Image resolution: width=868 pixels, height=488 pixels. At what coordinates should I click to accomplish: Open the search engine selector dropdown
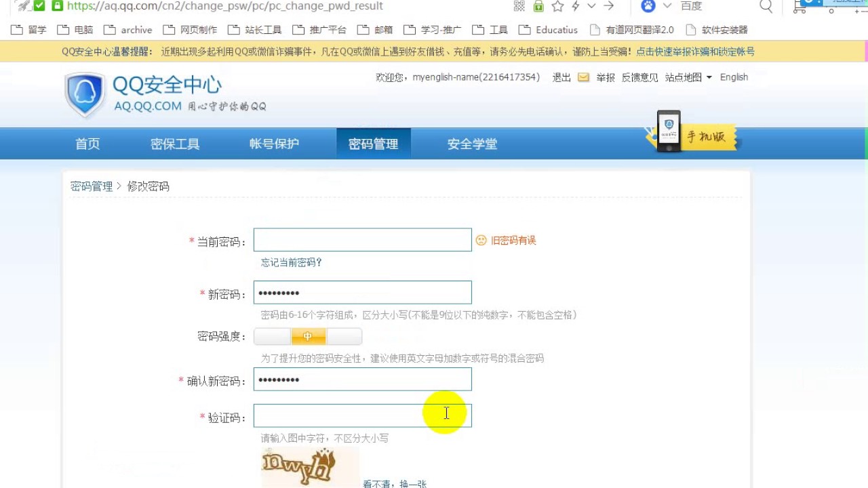click(x=667, y=6)
